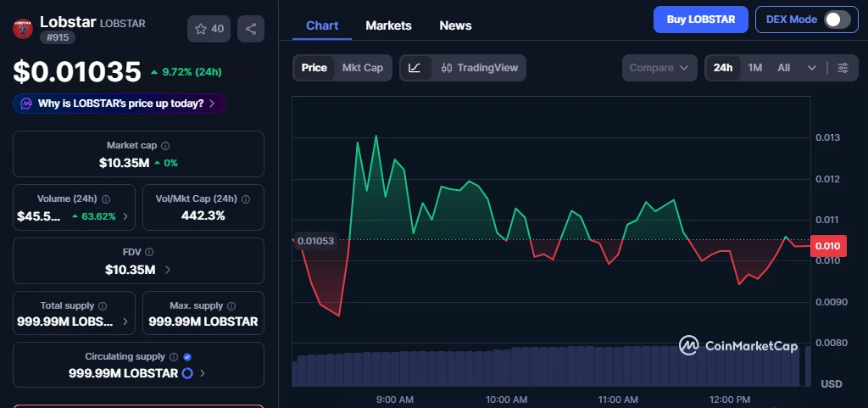
Task: Click the Lobstar coin logo
Action: 23,28
